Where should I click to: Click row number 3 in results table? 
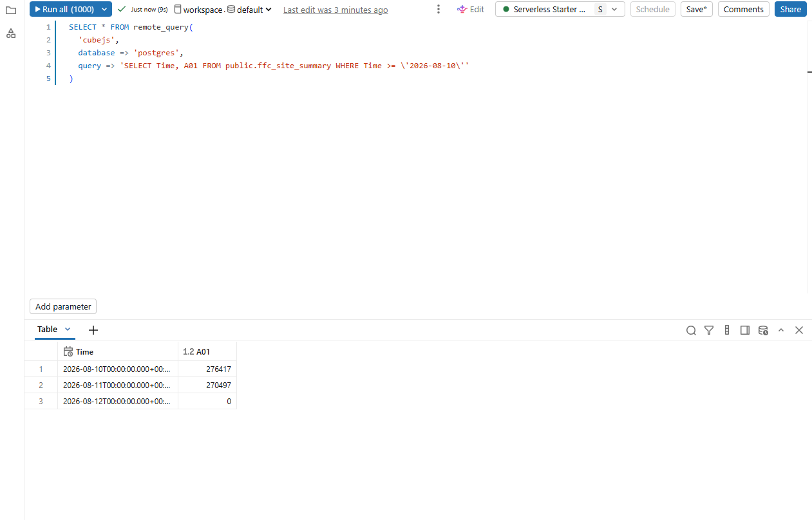41,401
